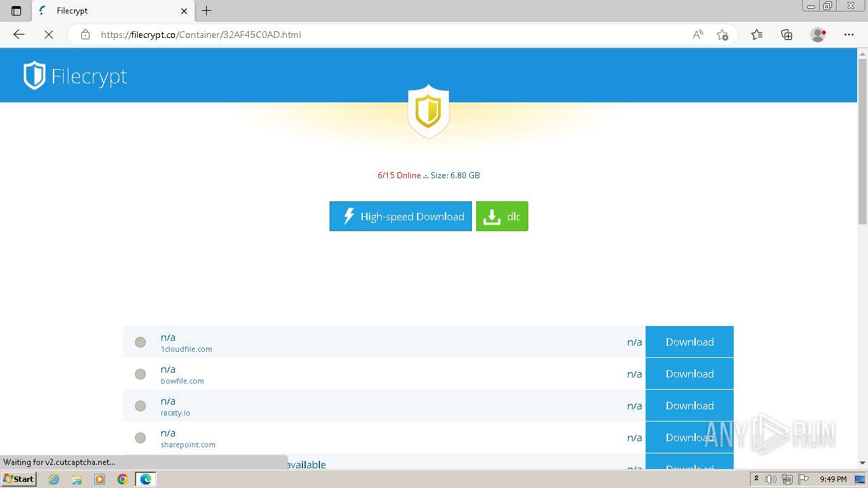The width and height of the screenshot is (868, 488).
Task: Click scrollbar up arrow
Action: tap(863, 53)
